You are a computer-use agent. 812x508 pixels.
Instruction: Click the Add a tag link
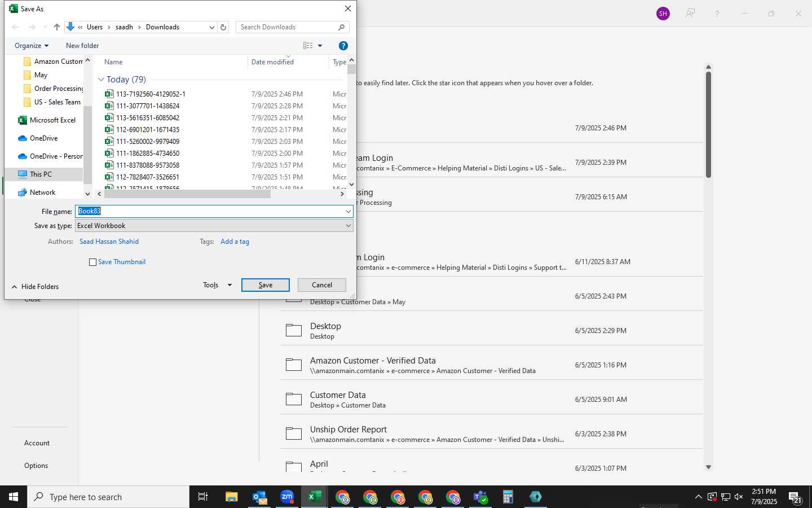coord(235,242)
